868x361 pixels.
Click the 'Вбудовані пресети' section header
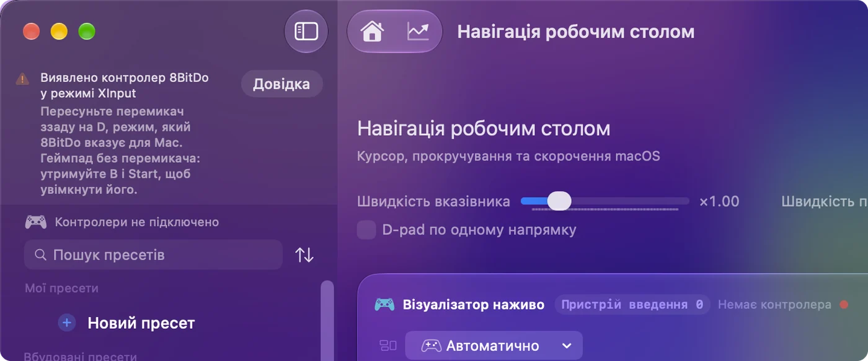coord(80,357)
